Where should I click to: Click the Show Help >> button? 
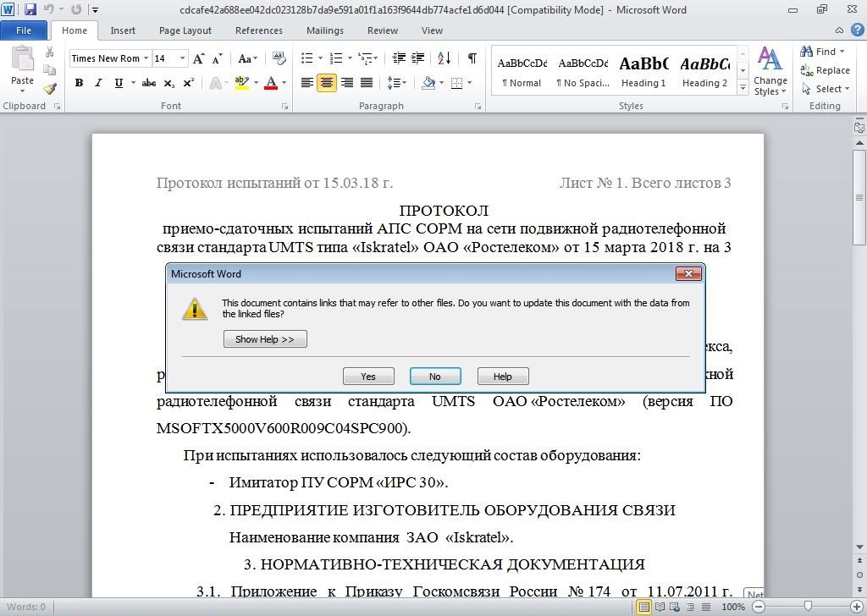click(x=264, y=339)
